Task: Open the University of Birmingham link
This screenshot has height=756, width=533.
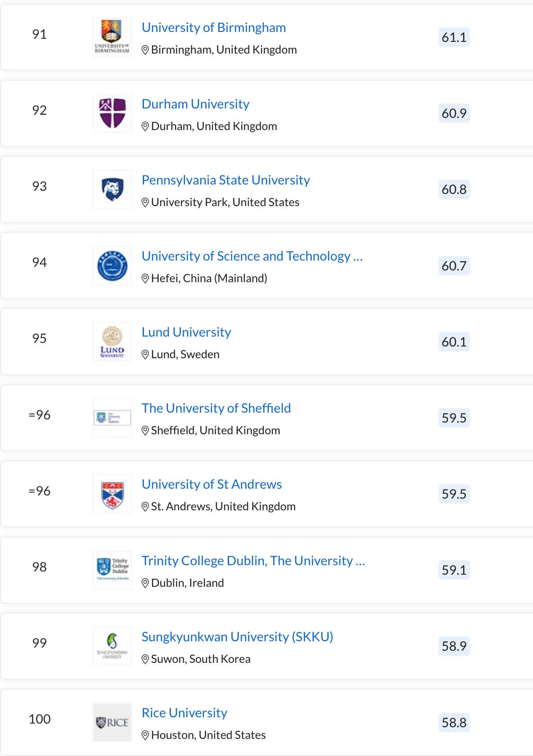Action: (x=214, y=27)
